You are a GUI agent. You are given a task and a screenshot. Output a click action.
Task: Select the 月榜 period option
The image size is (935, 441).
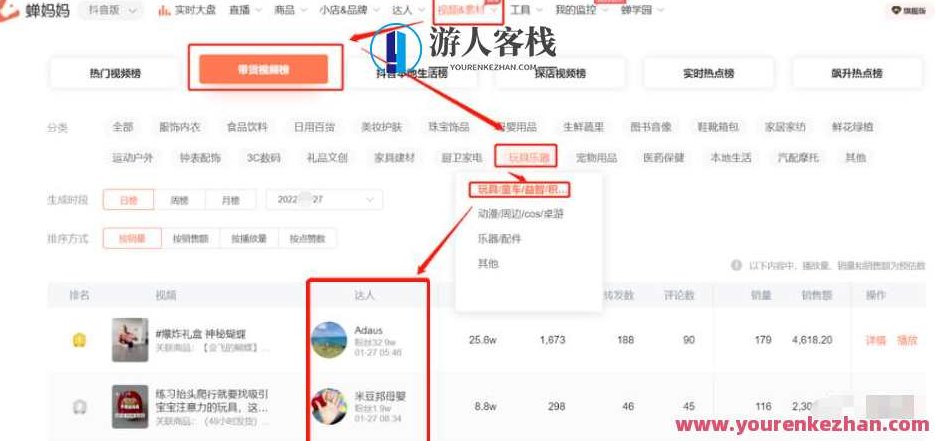pyautogui.click(x=231, y=200)
